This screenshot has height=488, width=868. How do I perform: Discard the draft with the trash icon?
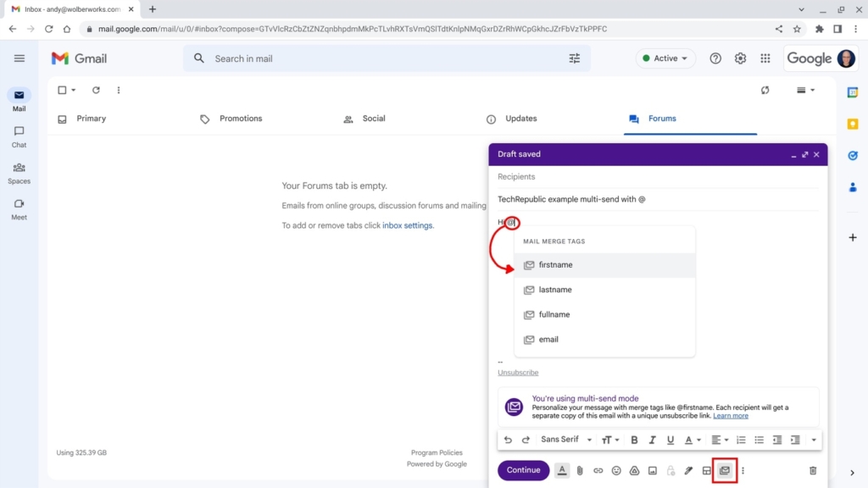point(812,470)
